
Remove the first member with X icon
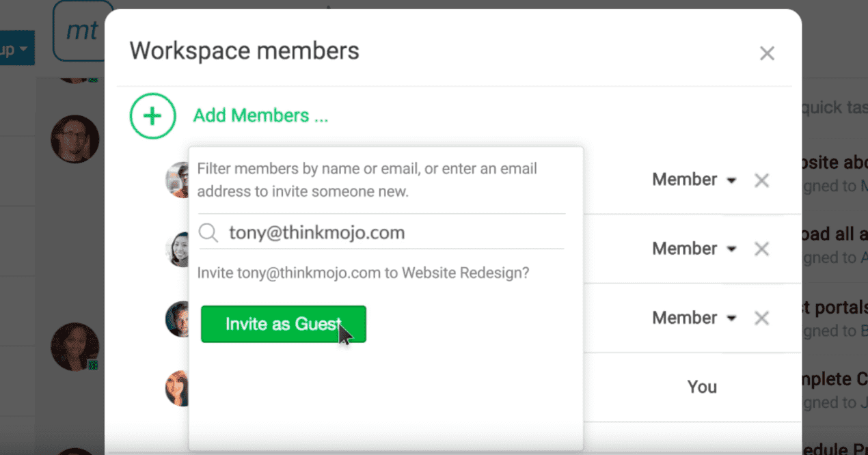(x=761, y=180)
